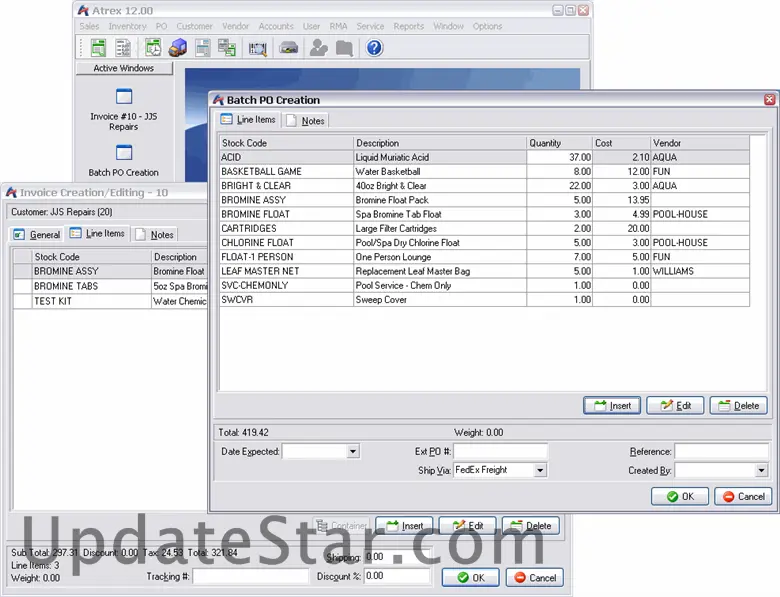Click the gray form page toolbar icon

(x=203, y=48)
